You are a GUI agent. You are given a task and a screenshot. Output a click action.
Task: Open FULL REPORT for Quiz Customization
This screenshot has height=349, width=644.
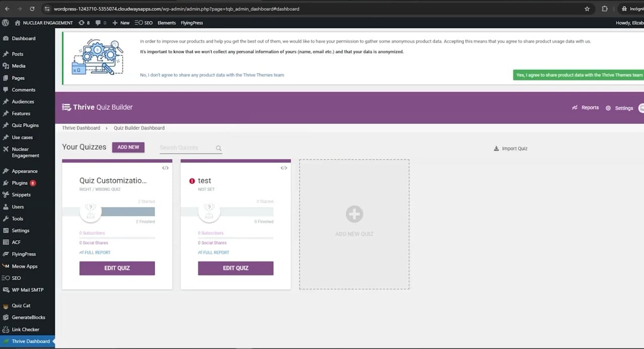(x=95, y=252)
